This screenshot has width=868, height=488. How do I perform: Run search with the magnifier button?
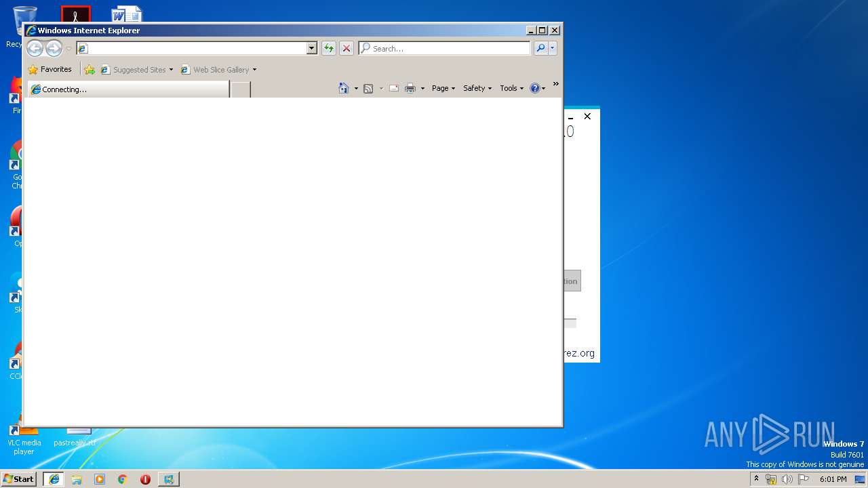(x=540, y=48)
